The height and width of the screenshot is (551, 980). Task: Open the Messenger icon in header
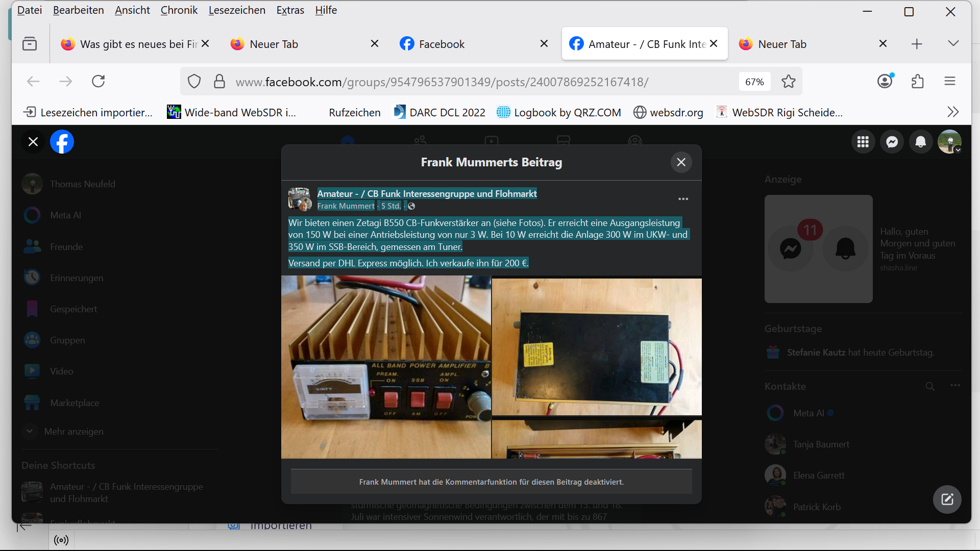coord(892,142)
